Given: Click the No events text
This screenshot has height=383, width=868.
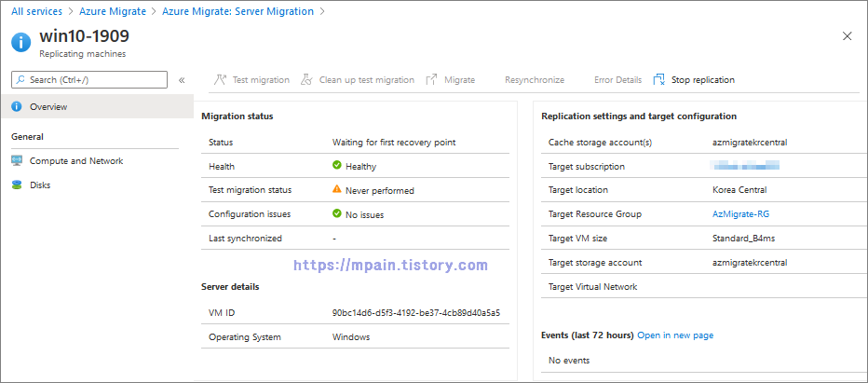Looking at the screenshot, I should pos(569,361).
